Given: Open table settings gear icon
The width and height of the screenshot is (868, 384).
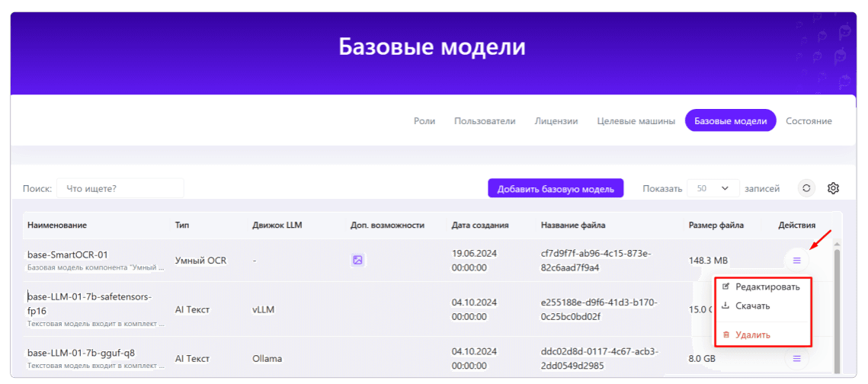Looking at the screenshot, I should click(x=833, y=188).
